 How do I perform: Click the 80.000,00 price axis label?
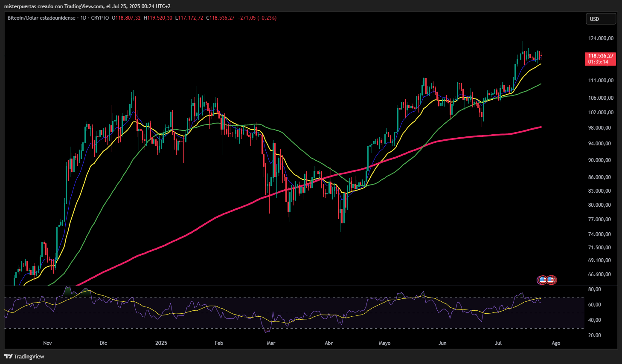click(599, 205)
